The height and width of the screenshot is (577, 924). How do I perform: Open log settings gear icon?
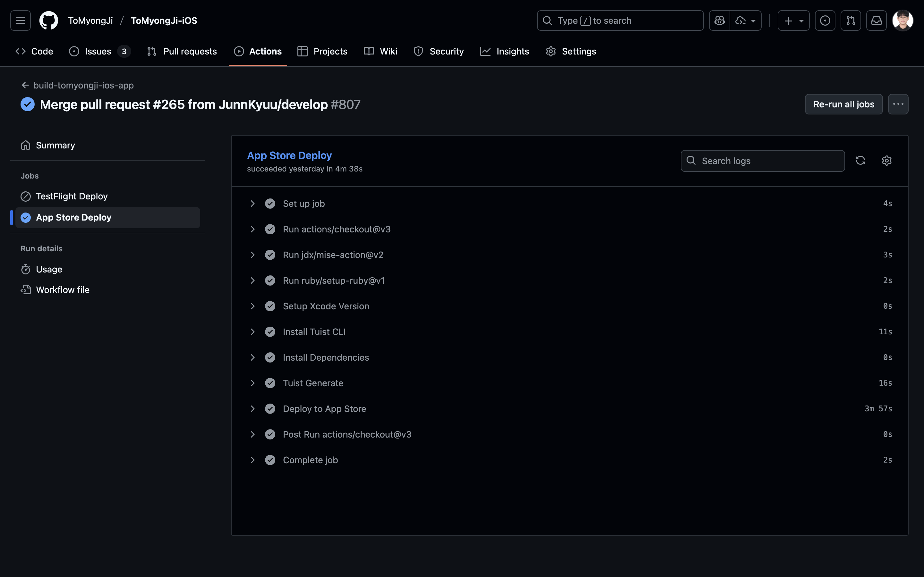(886, 161)
